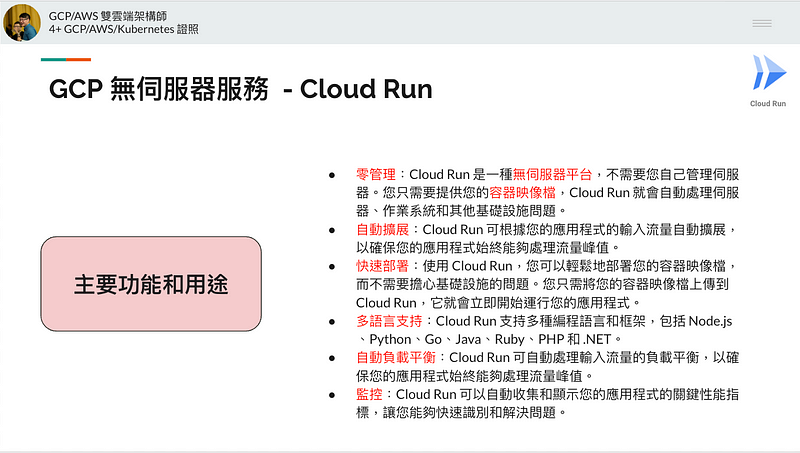The height and width of the screenshot is (453, 800).
Task: Click the red text 容器映像檔
Action: click(x=522, y=193)
